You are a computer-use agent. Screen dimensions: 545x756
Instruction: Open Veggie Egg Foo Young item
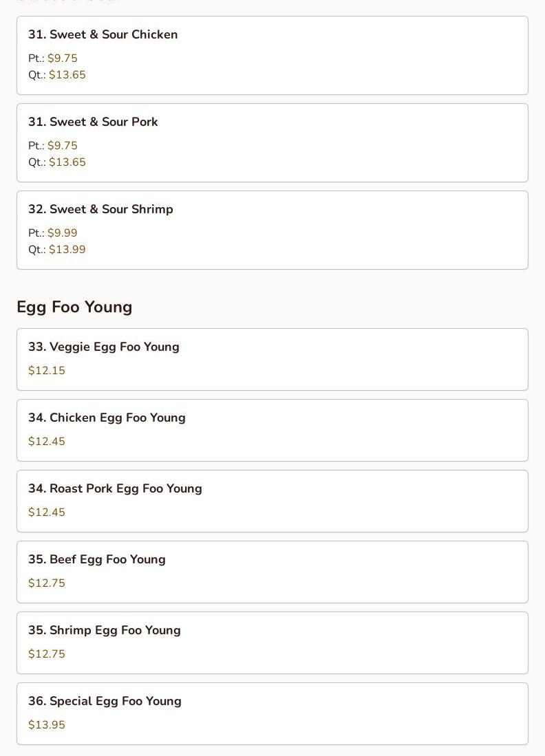[272, 359]
